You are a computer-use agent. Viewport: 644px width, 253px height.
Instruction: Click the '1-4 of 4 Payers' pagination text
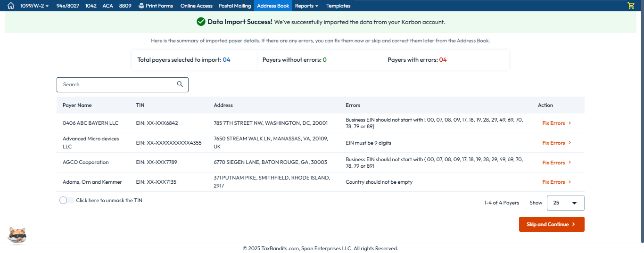tap(502, 203)
